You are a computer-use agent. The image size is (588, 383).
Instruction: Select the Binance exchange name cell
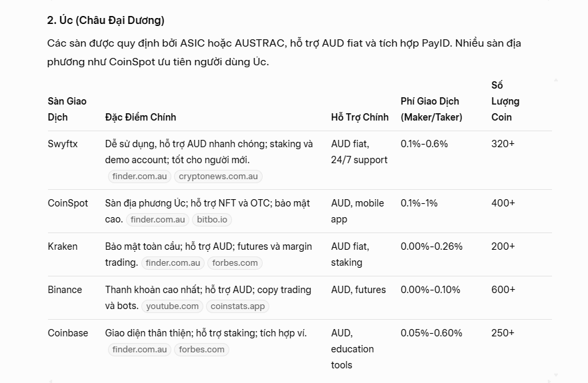tap(65, 290)
